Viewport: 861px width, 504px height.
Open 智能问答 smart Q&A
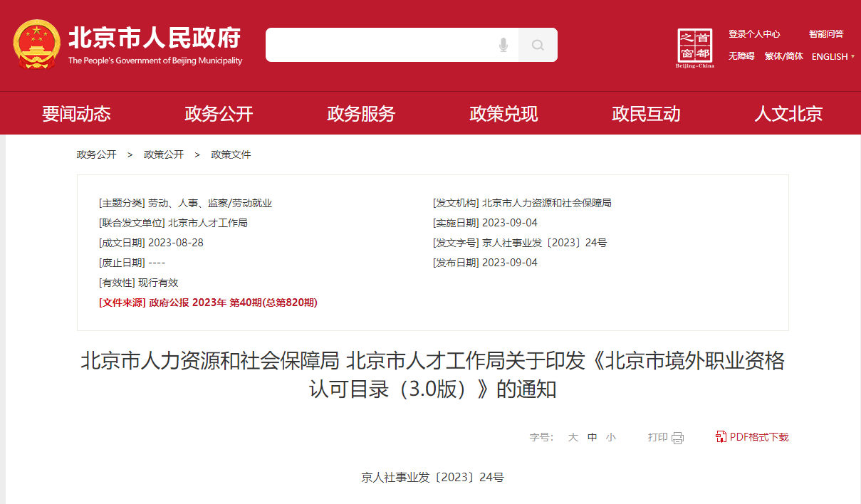pyautogui.click(x=825, y=33)
